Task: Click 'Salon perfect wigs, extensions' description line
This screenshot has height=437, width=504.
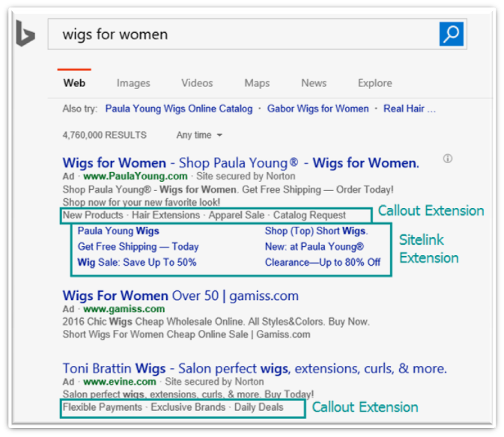Action: pyautogui.click(x=188, y=394)
